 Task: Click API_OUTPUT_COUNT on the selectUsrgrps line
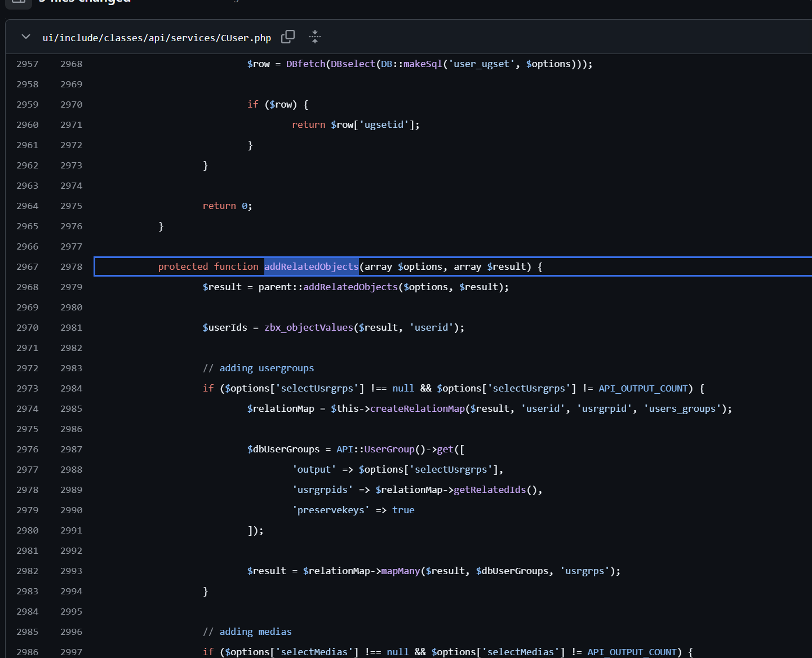[x=643, y=388]
